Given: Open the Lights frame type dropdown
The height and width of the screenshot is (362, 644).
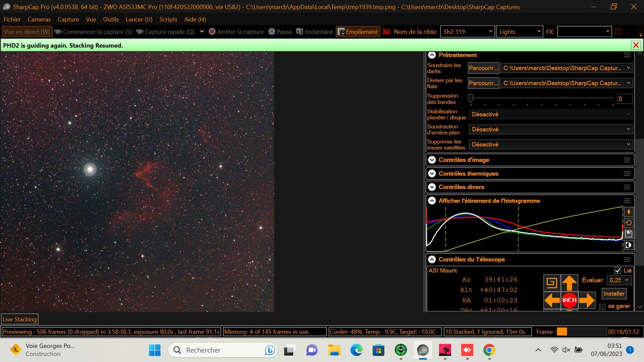Looking at the screenshot, I should click(519, 32).
